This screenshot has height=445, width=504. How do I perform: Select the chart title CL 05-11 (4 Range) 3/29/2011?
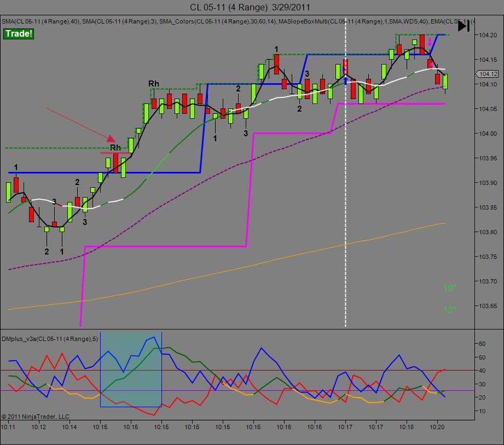250,7
